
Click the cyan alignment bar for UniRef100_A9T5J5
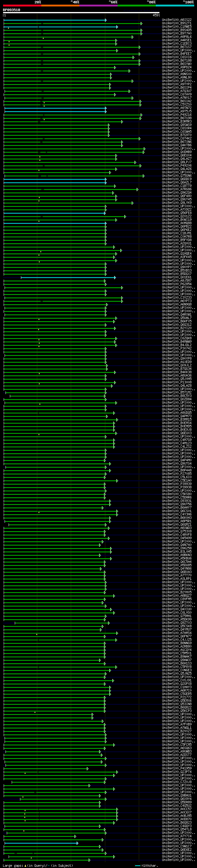point(56,111)
